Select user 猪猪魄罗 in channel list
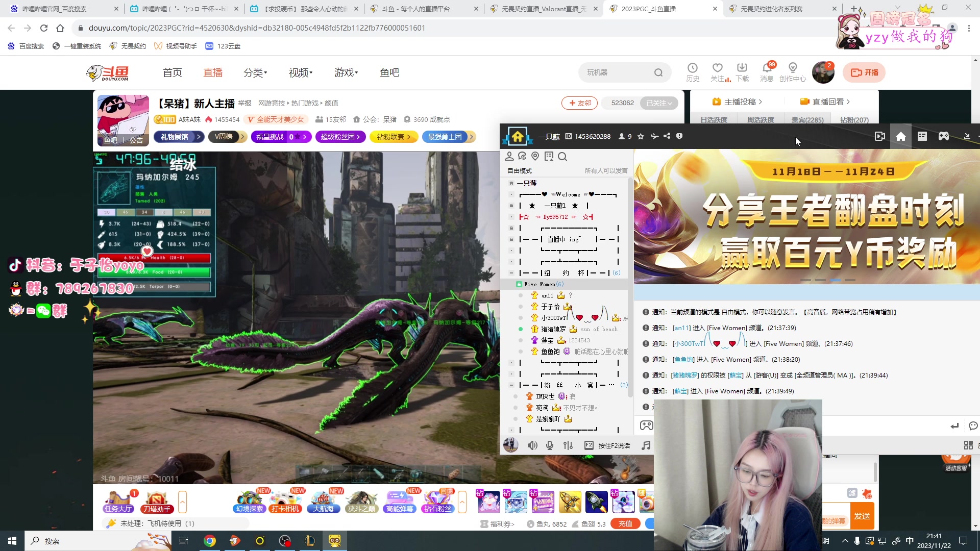Image resolution: width=980 pixels, height=551 pixels. 553,329
